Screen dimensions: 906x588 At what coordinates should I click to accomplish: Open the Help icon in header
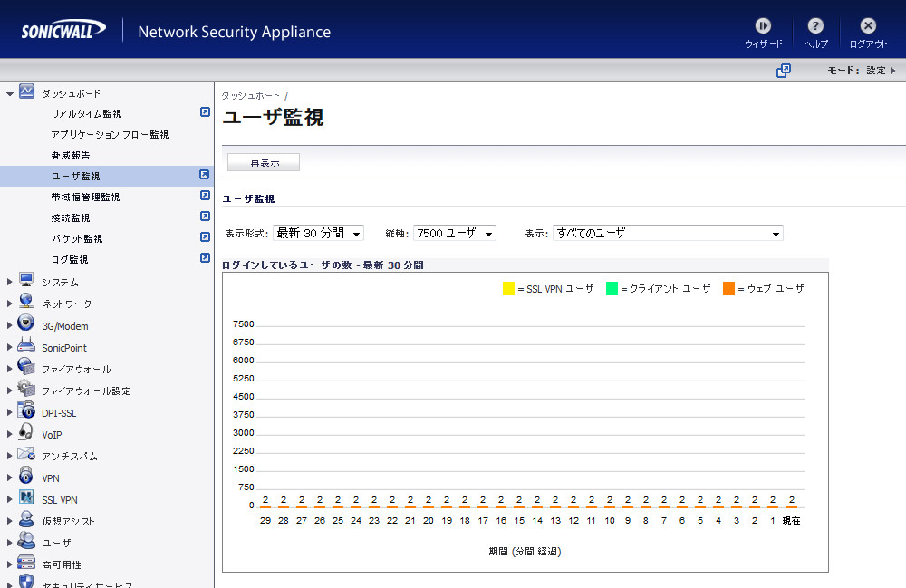coord(815,26)
